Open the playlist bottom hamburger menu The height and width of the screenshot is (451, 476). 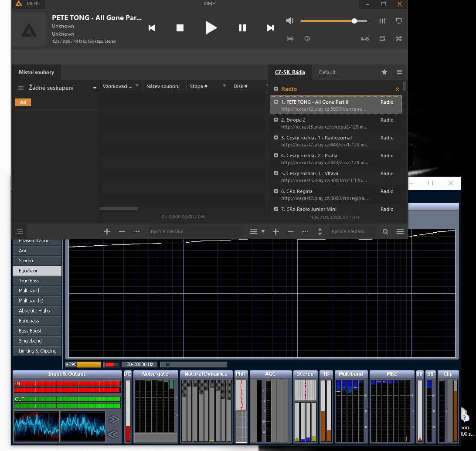click(x=400, y=231)
